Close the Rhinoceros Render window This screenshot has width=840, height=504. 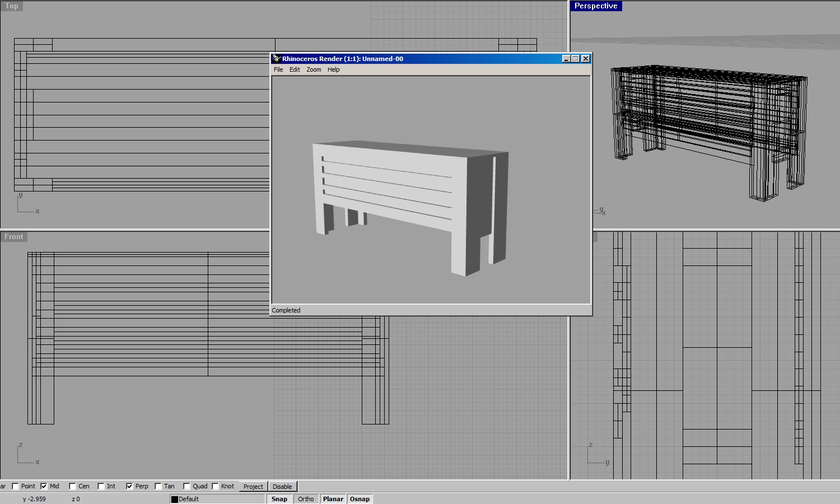click(586, 59)
